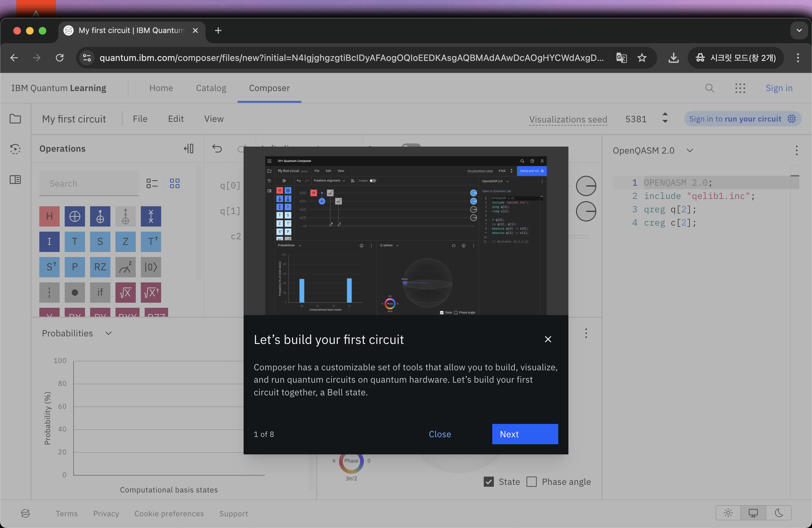Viewport: 812px width, 528px height.
Task: Select the square root X gate
Action: (126, 293)
